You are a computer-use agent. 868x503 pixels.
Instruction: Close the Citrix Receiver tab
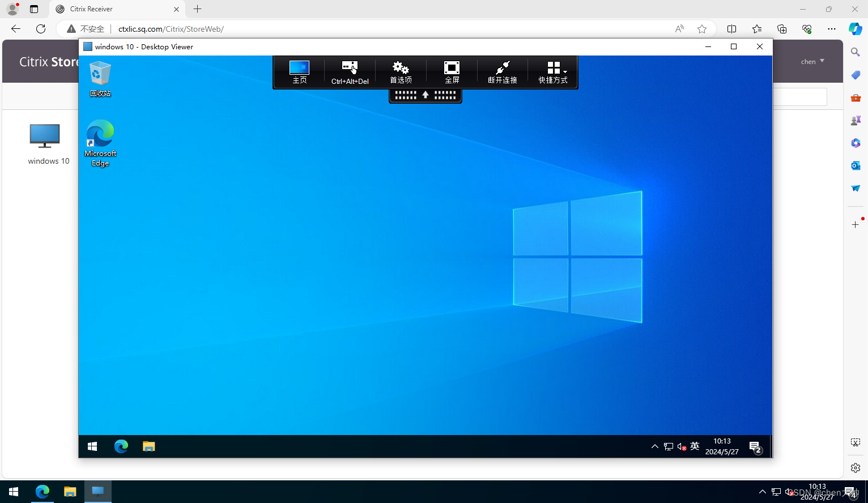pos(176,9)
